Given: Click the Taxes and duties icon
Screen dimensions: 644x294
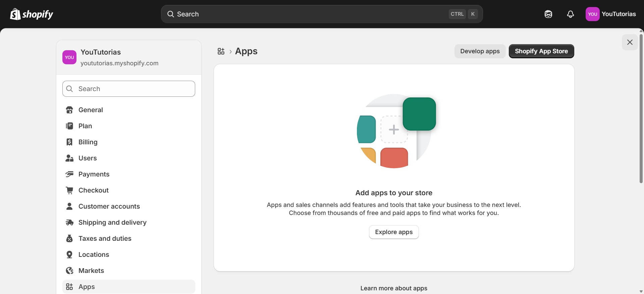Looking at the screenshot, I should pos(69,238).
